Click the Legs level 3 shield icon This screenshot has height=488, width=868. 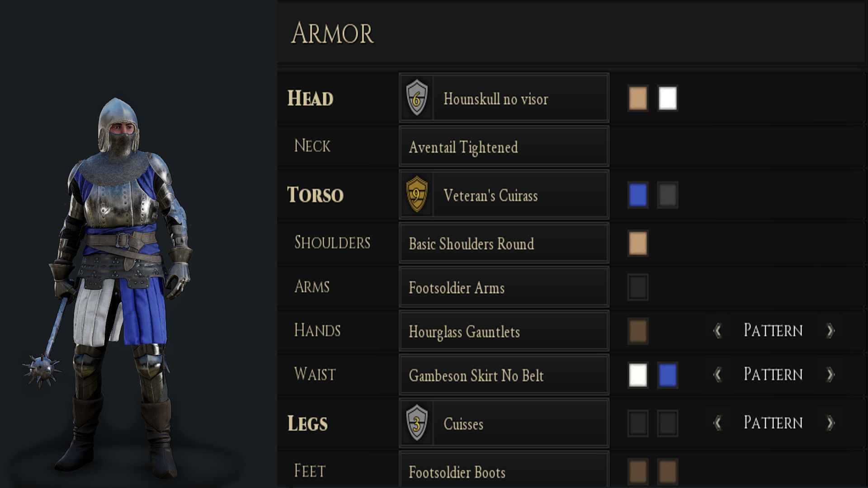click(416, 423)
